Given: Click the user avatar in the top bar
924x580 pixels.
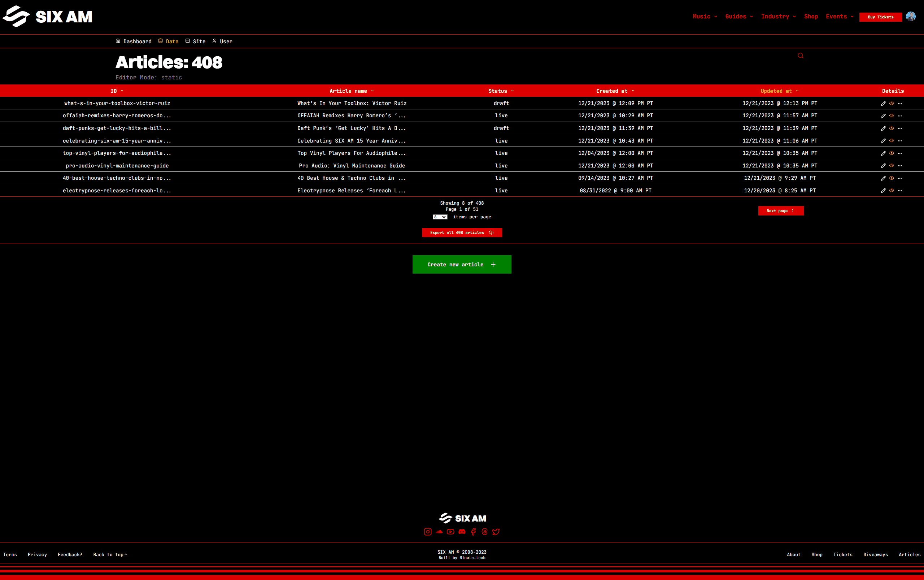Looking at the screenshot, I should pyautogui.click(x=911, y=17).
